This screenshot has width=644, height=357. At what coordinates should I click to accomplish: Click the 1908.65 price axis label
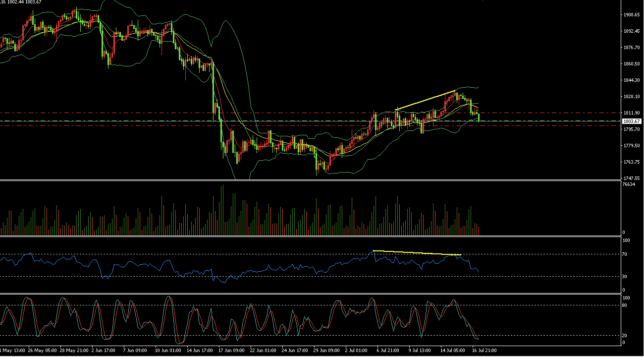click(x=633, y=15)
